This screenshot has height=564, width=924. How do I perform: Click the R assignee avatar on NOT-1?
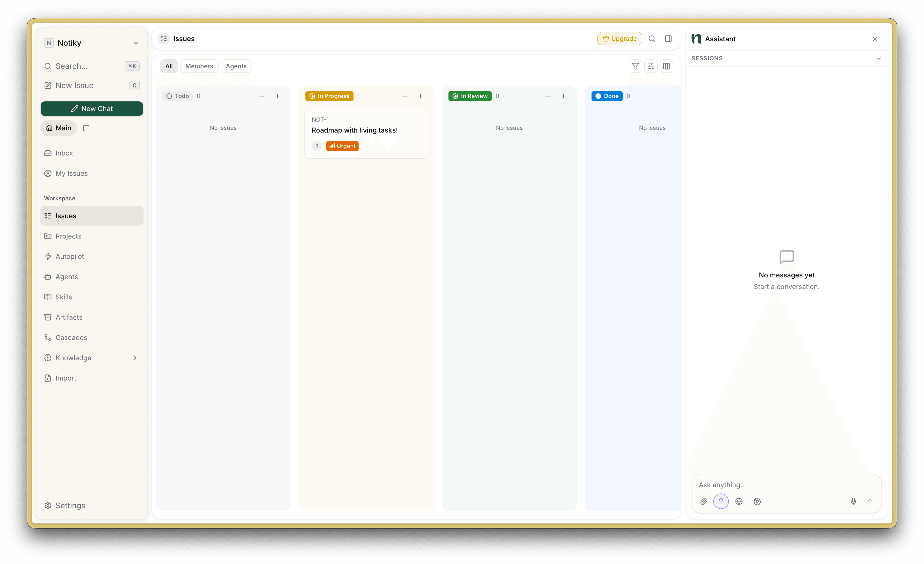[x=317, y=146]
